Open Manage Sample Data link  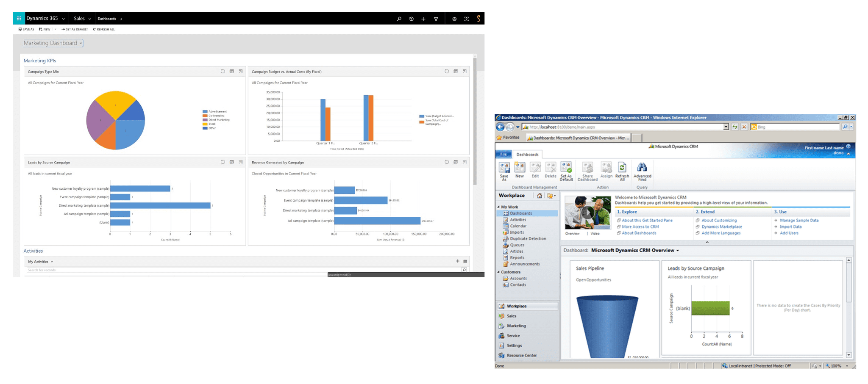click(799, 220)
